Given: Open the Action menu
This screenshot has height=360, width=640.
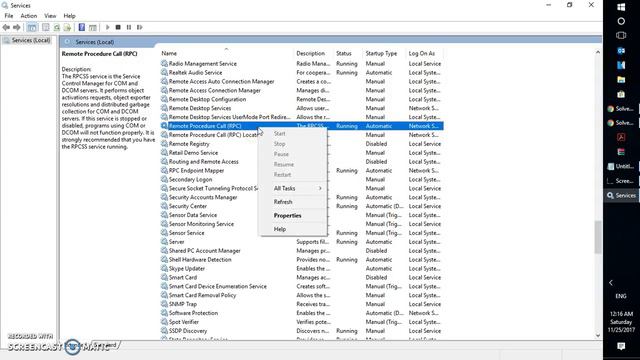Looking at the screenshot, I should [x=29, y=16].
